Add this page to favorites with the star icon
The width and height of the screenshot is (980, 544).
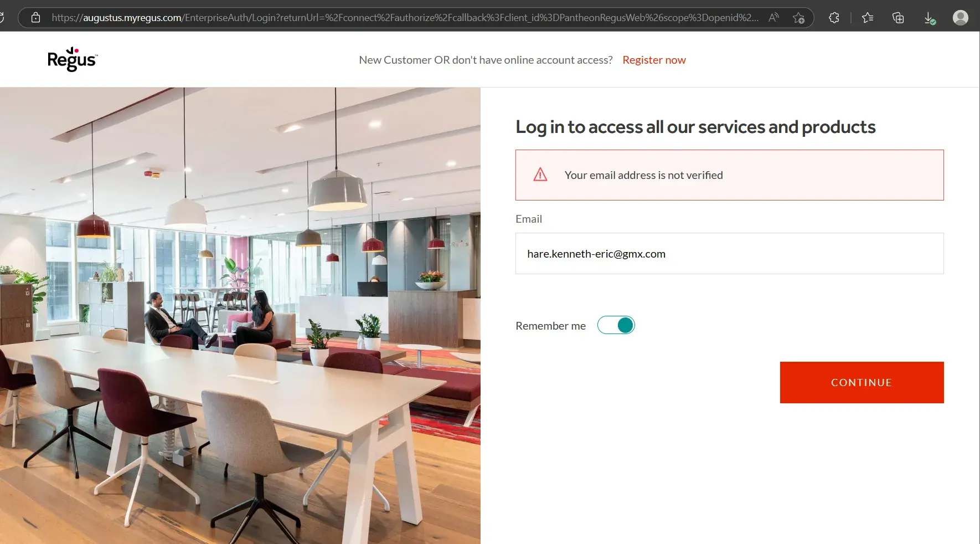click(x=798, y=18)
